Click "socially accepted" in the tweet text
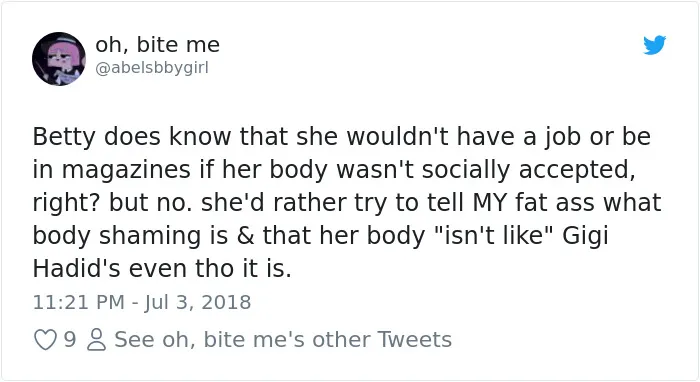The width and height of the screenshot is (700, 382). coord(529,170)
